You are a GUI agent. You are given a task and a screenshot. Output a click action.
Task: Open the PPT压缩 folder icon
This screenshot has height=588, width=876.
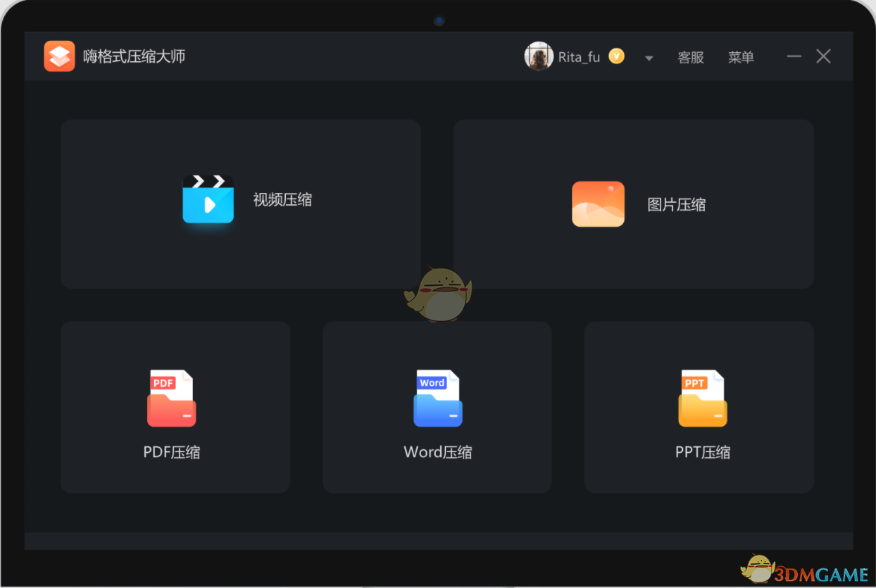[701, 396]
